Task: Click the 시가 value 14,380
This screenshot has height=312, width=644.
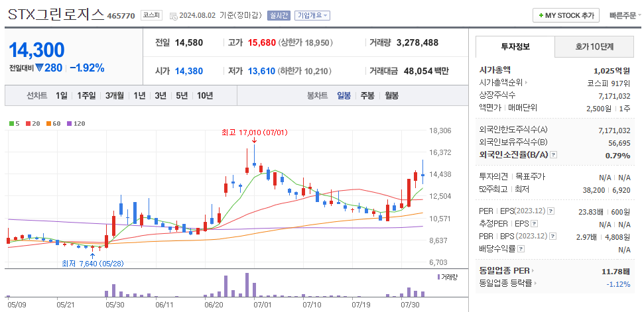Action: [189, 72]
